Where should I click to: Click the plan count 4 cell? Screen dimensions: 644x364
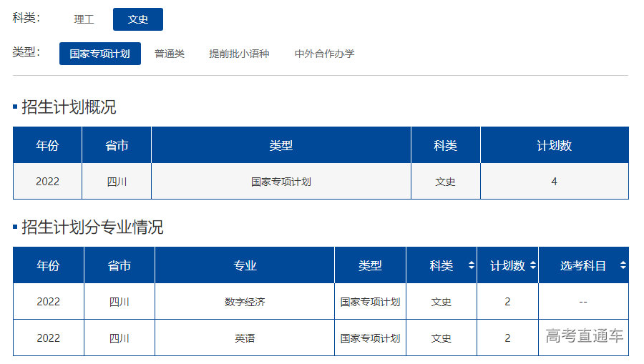click(554, 182)
